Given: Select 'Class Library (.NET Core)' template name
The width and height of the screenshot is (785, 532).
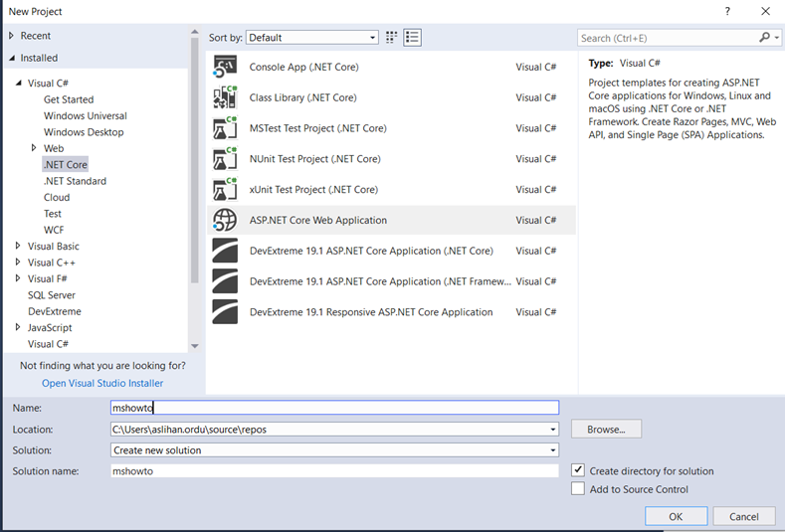Looking at the screenshot, I should (302, 97).
